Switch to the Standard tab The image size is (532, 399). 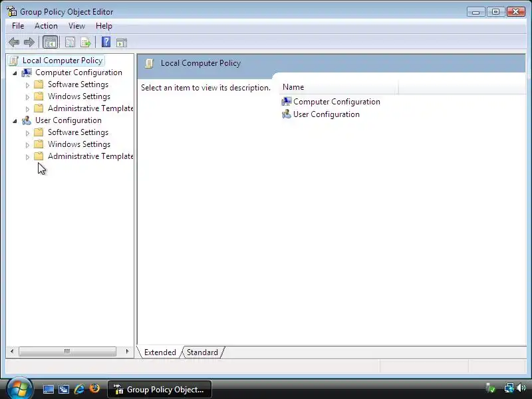click(203, 352)
